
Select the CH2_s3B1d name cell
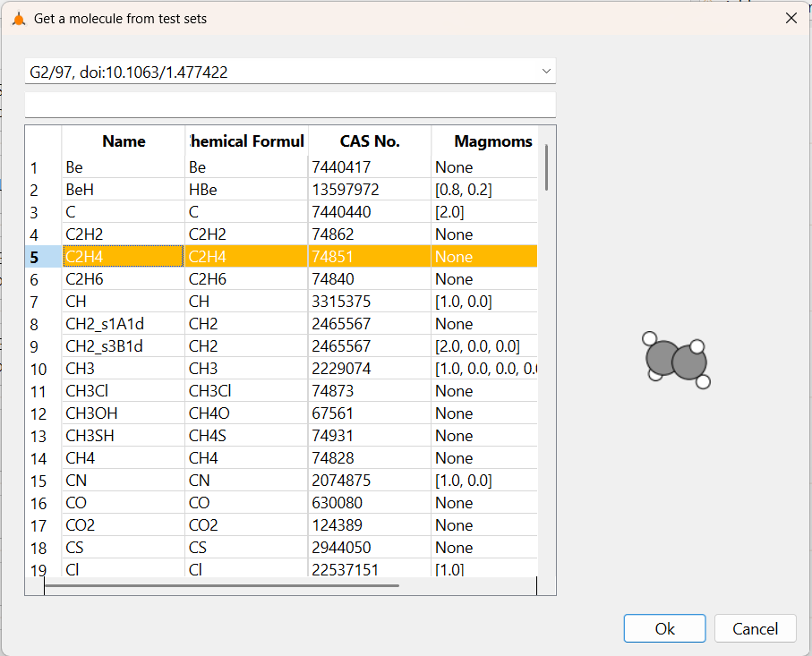(124, 345)
